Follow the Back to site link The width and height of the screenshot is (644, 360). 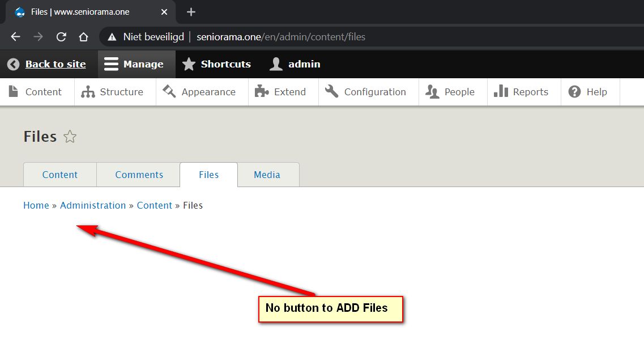pyautogui.click(x=56, y=64)
